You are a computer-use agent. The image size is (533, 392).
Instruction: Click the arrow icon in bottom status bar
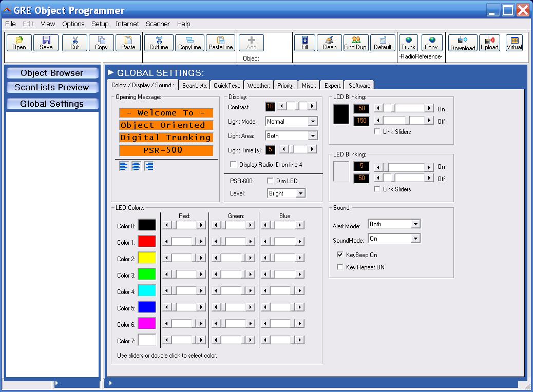point(110,383)
